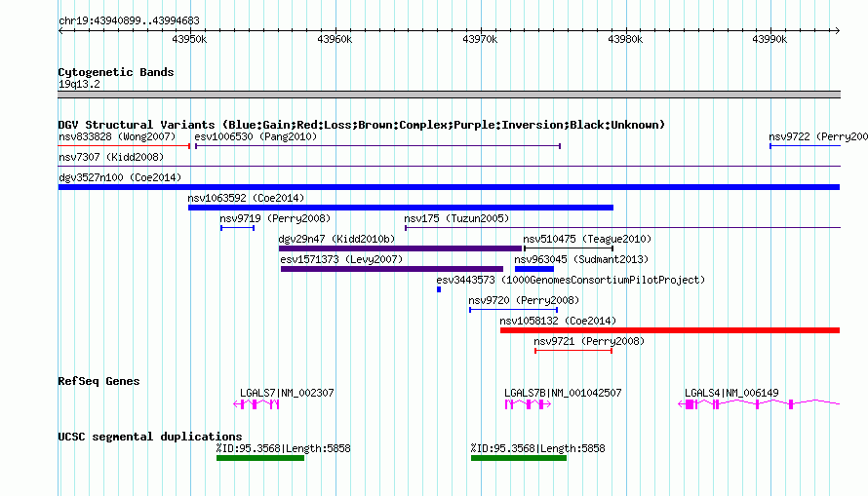Click the 43950k ruler tick label
The height and width of the screenshot is (496, 868).
189,39
